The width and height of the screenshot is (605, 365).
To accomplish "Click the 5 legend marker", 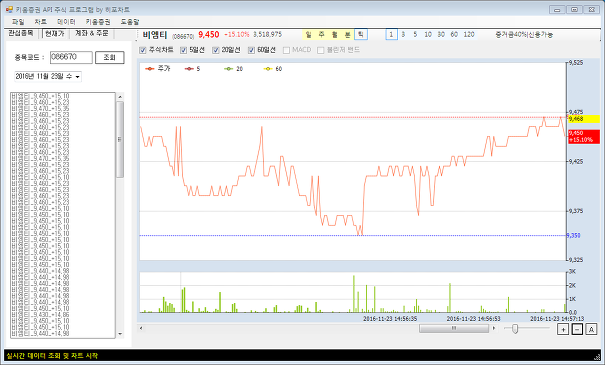I will pos(189,69).
